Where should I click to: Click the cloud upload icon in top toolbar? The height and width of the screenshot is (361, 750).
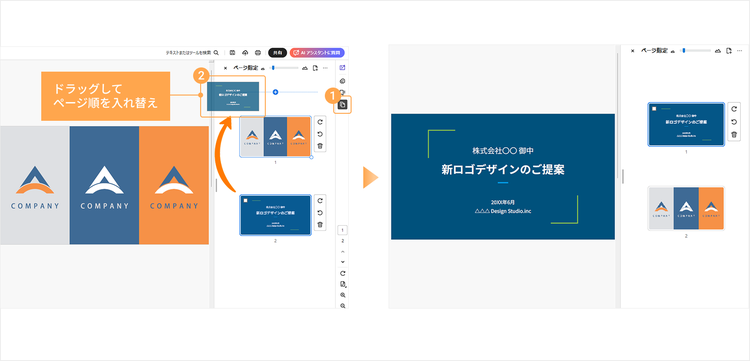click(245, 53)
